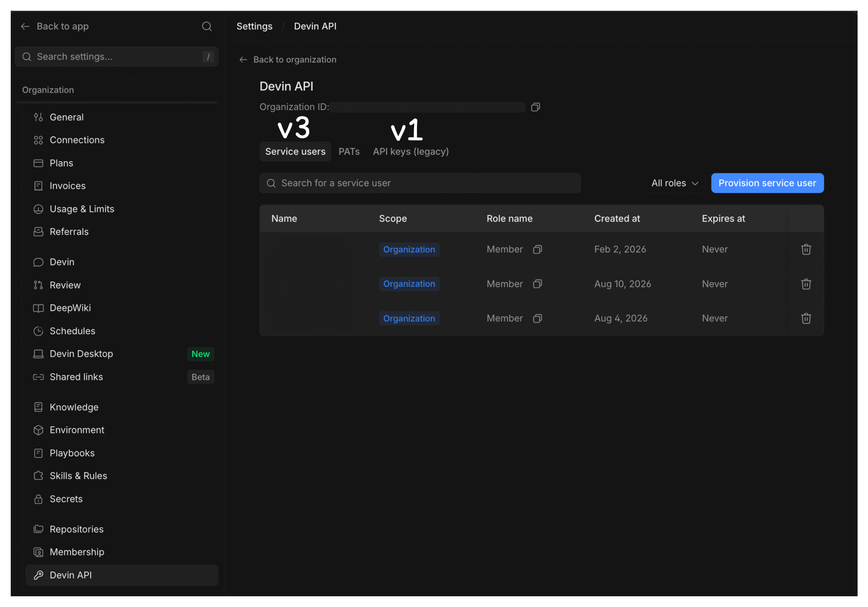868x607 pixels.
Task: Click the Devin Desktop laptop icon
Action: tap(38, 354)
